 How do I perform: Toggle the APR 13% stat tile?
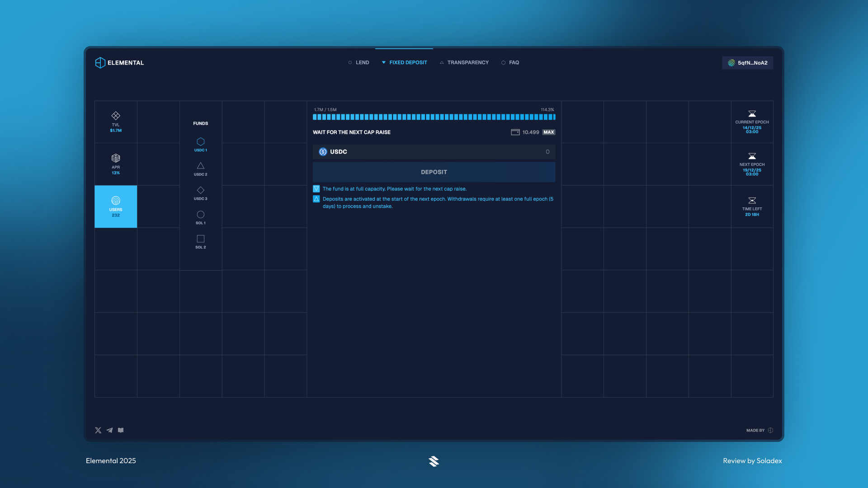click(115, 164)
